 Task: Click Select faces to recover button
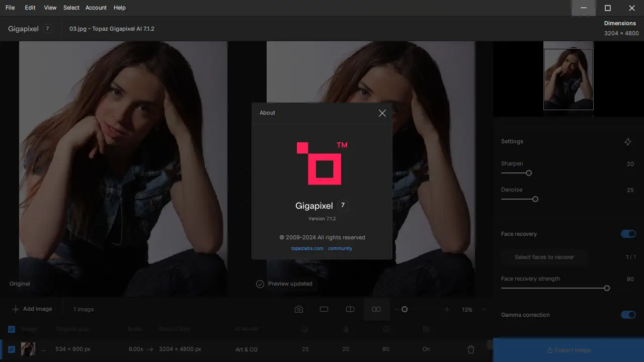(x=544, y=257)
